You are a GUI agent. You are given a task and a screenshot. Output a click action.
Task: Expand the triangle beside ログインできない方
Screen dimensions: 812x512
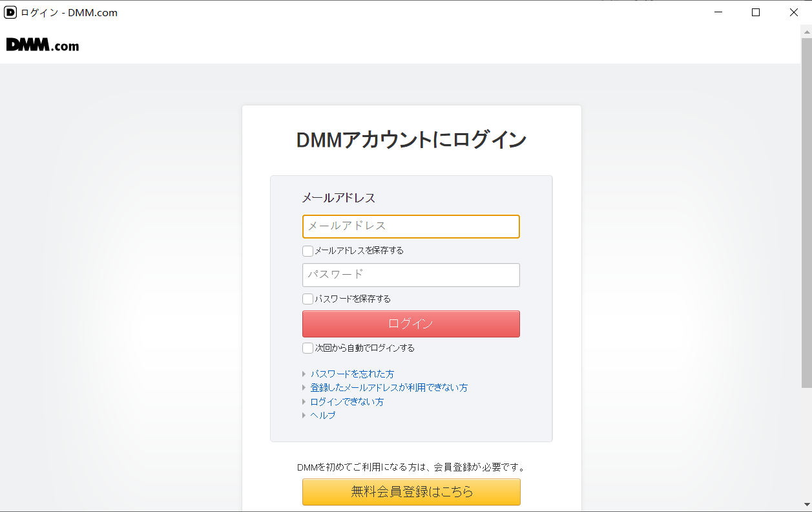pyautogui.click(x=304, y=401)
